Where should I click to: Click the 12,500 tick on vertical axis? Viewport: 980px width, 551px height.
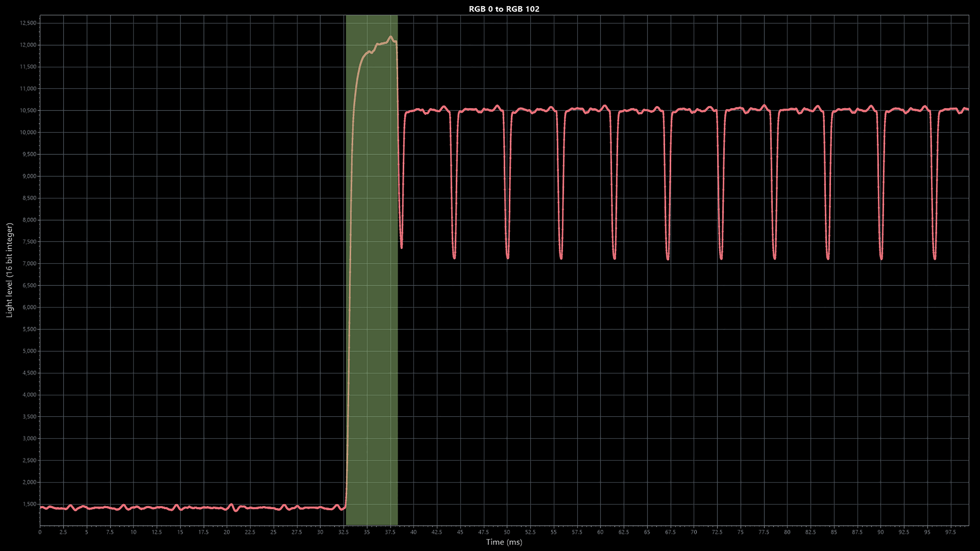click(28, 23)
